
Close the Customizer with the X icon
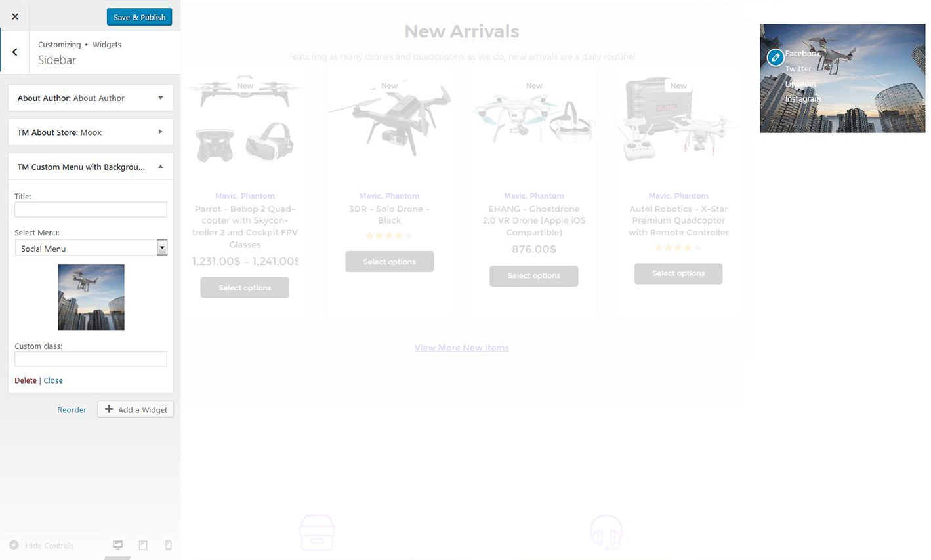[15, 16]
